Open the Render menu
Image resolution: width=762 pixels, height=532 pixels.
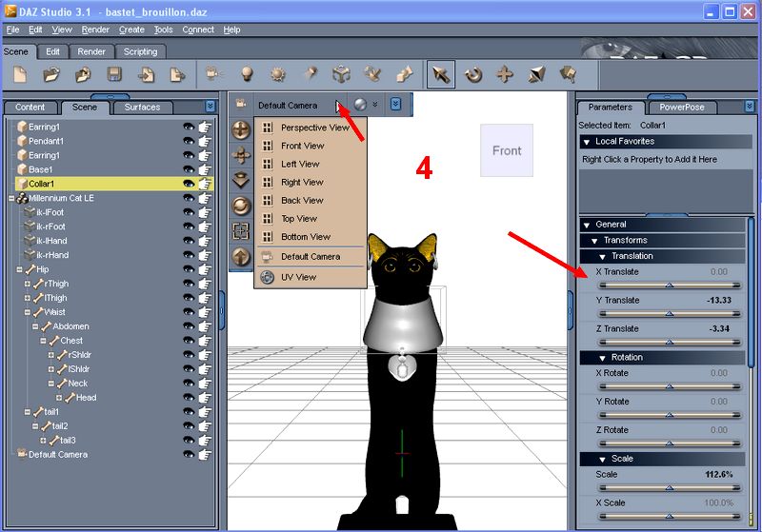[x=95, y=30]
